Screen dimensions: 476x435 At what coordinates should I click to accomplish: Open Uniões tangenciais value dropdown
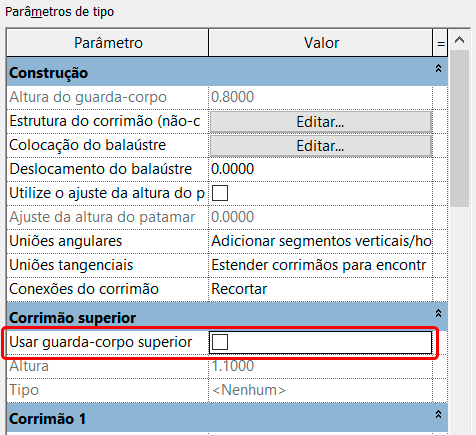pyautogui.click(x=321, y=265)
